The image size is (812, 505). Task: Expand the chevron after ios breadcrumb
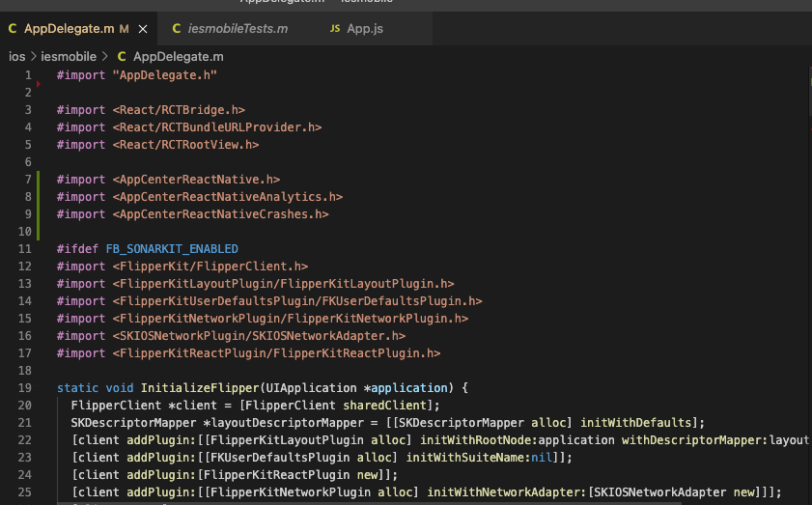33,56
